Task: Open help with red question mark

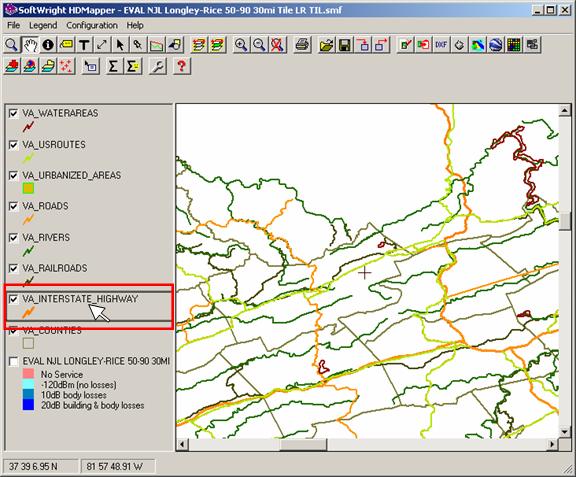Action: (181, 66)
